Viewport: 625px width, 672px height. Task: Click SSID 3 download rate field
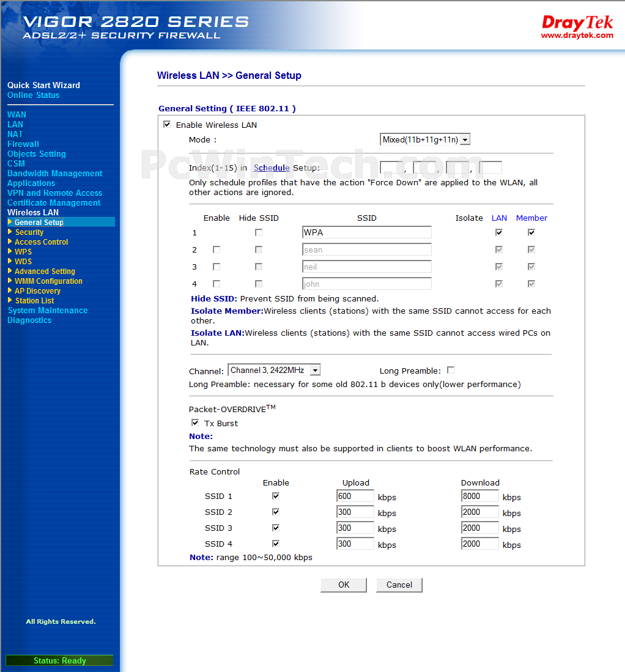click(x=479, y=528)
